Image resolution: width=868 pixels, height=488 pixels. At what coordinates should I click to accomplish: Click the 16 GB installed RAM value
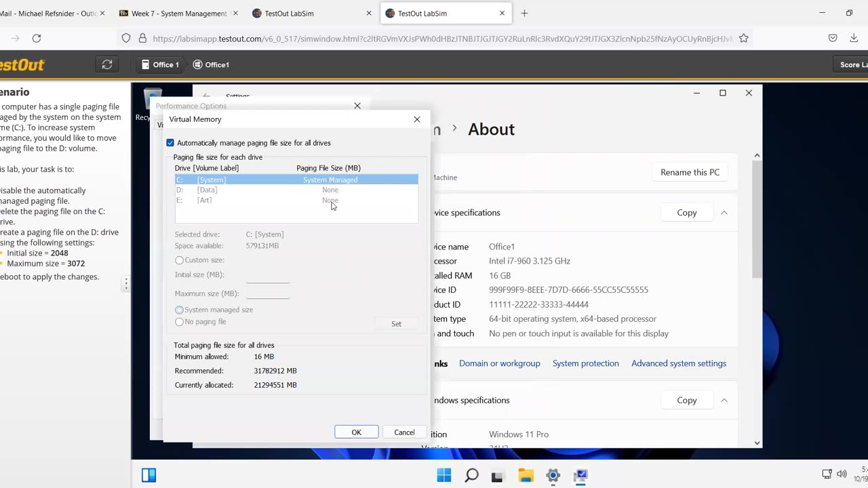[x=500, y=276]
